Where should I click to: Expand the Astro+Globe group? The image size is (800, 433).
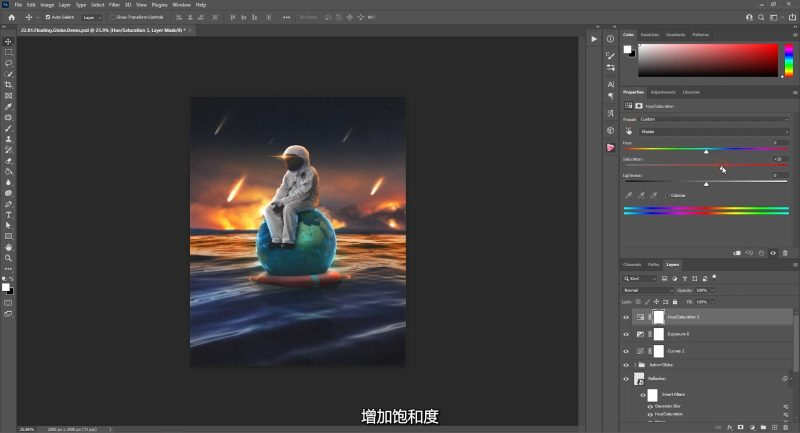635,365
